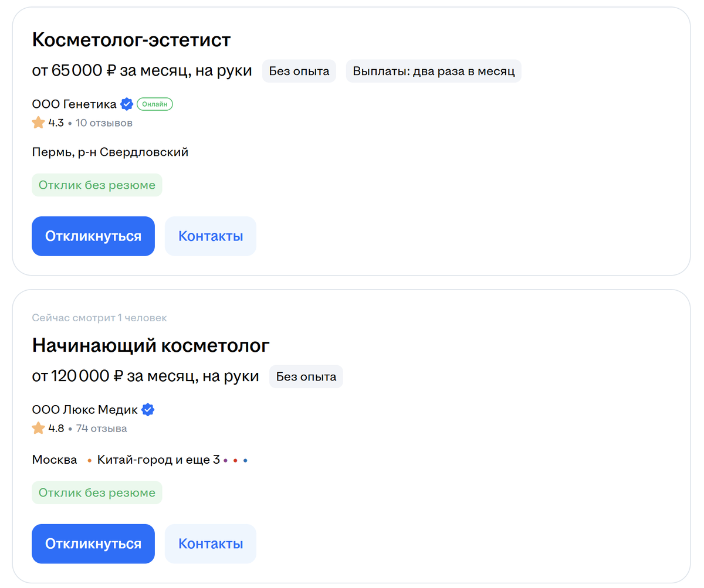
Task: Select the «Выплаты: два раза в месяц» tag
Action: [433, 70]
